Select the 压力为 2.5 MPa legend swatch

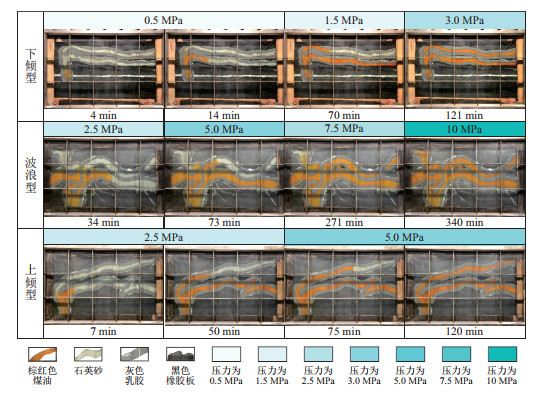318,354
